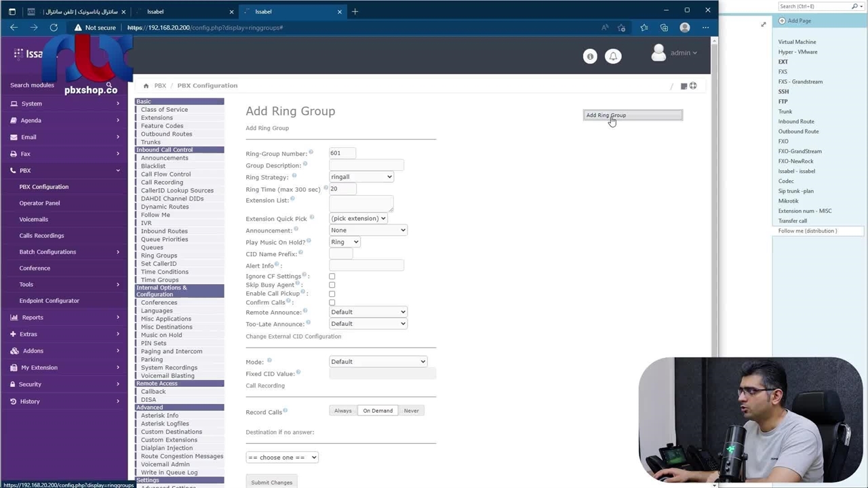This screenshot has width=868, height=488.
Task: Open the Ring Strategy dropdown
Action: click(x=361, y=177)
